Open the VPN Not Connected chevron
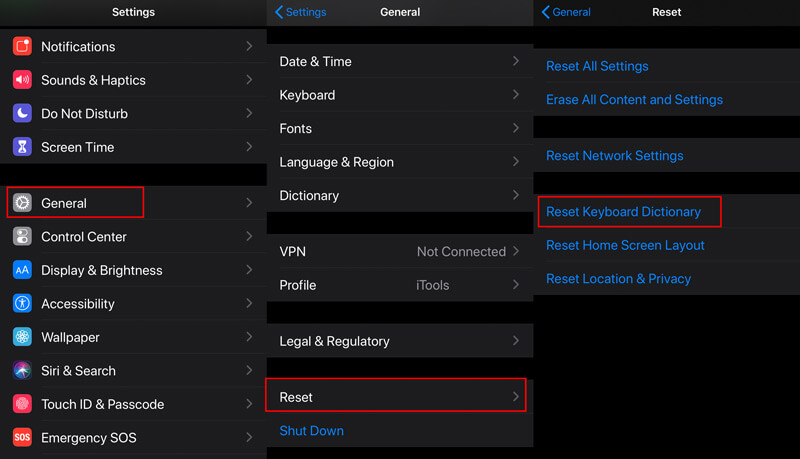 pyautogui.click(x=516, y=251)
